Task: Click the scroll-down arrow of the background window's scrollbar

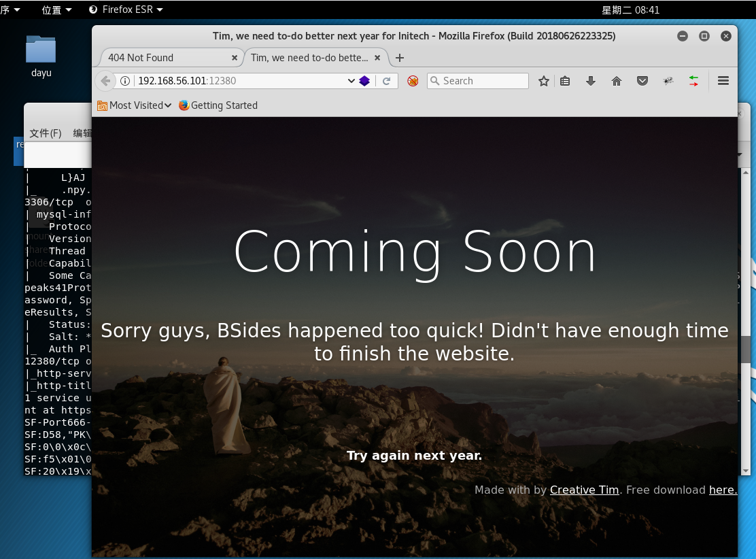Action: point(746,471)
